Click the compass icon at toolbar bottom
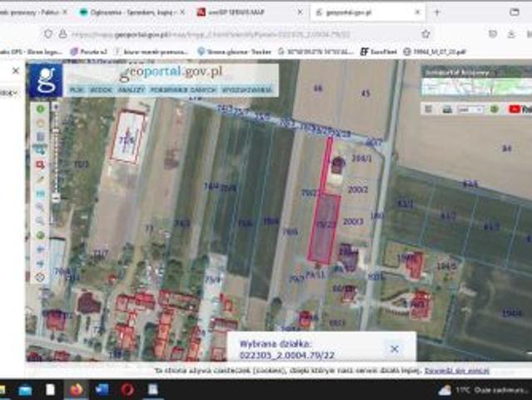 click(x=40, y=277)
